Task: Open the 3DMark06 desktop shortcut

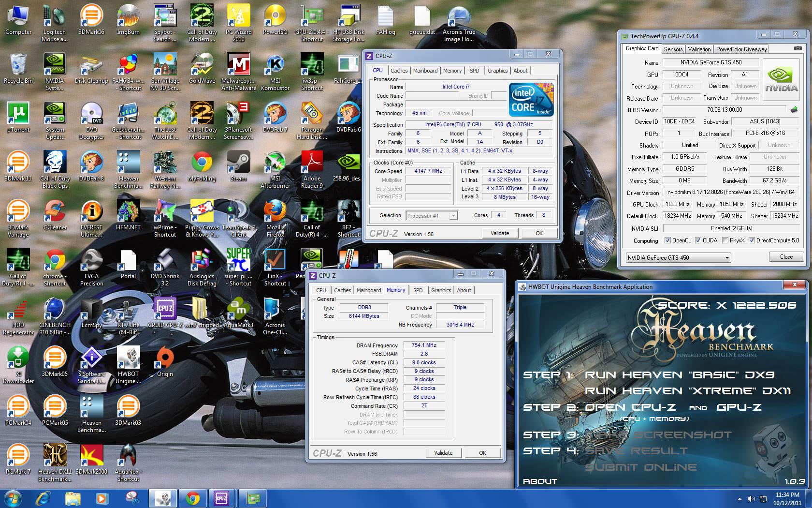Action: coord(91,20)
